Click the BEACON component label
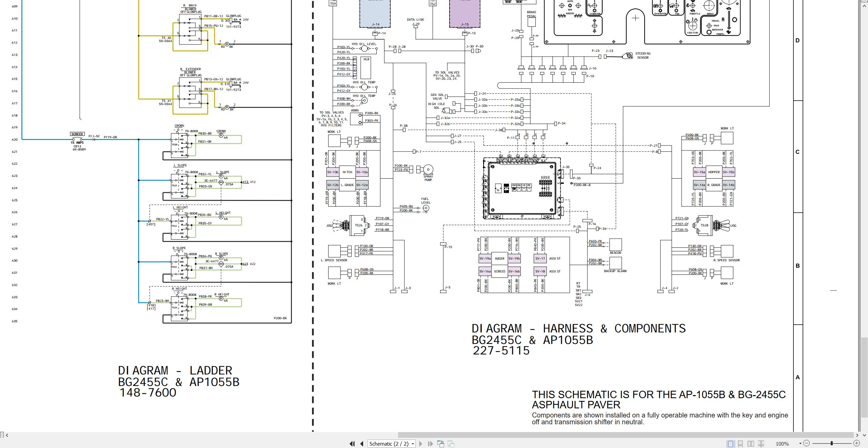Viewport: 868px width, 448px height. [x=615, y=253]
